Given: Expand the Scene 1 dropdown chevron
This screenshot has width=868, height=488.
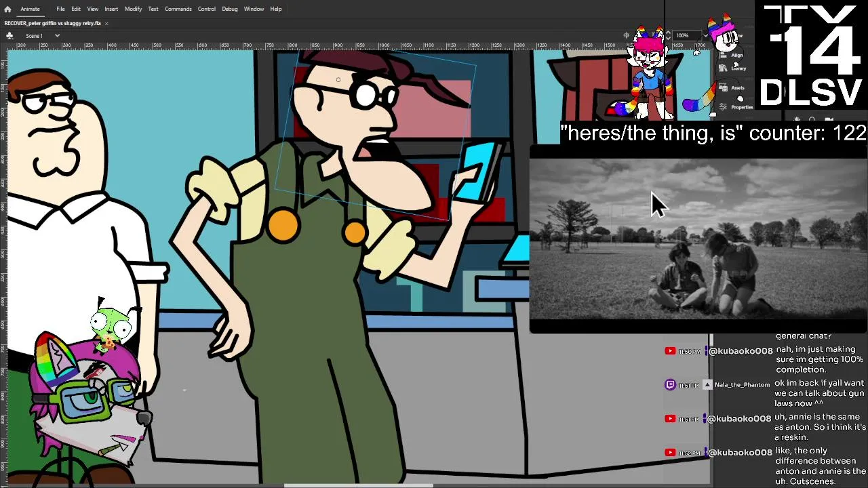Looking at the screenshot, I should (57, 35).
